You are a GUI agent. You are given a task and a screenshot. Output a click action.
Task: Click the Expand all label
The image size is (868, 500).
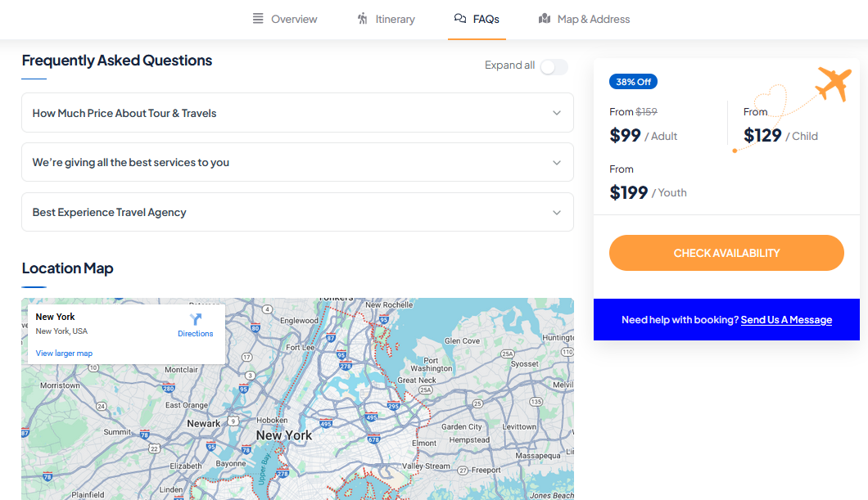[510, 65]
